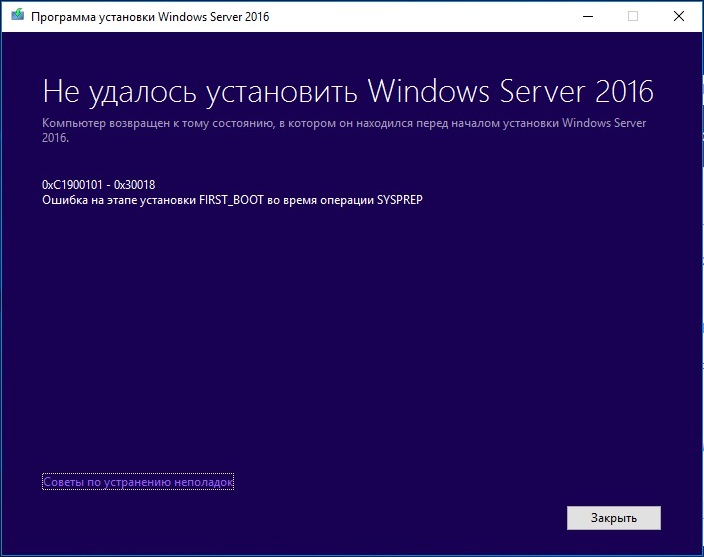Click the title bar text Программа установки Windows Server 2016
The width and height of the screenshot is (704, 557).
coord(150,17)
